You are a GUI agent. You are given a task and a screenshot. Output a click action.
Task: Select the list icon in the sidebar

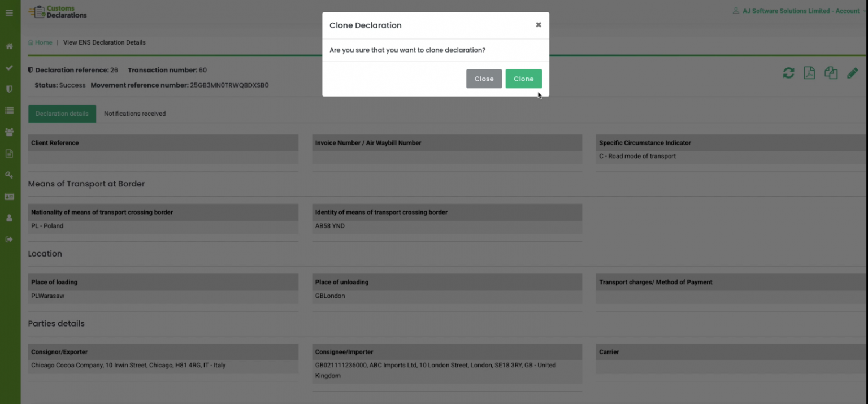(9, 110)
